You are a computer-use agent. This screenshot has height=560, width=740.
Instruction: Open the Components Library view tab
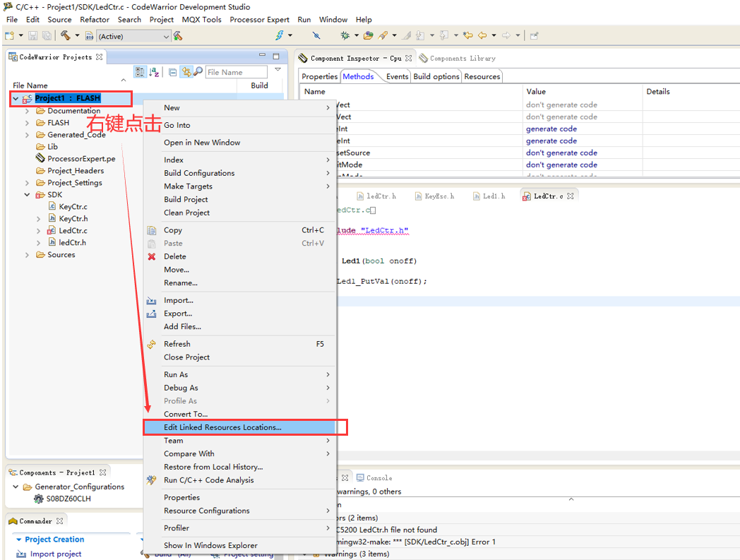[458, 59]
